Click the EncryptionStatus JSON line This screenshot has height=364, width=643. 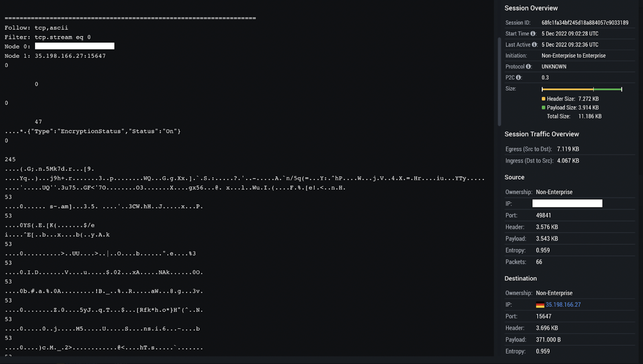[x=93, y=131]
